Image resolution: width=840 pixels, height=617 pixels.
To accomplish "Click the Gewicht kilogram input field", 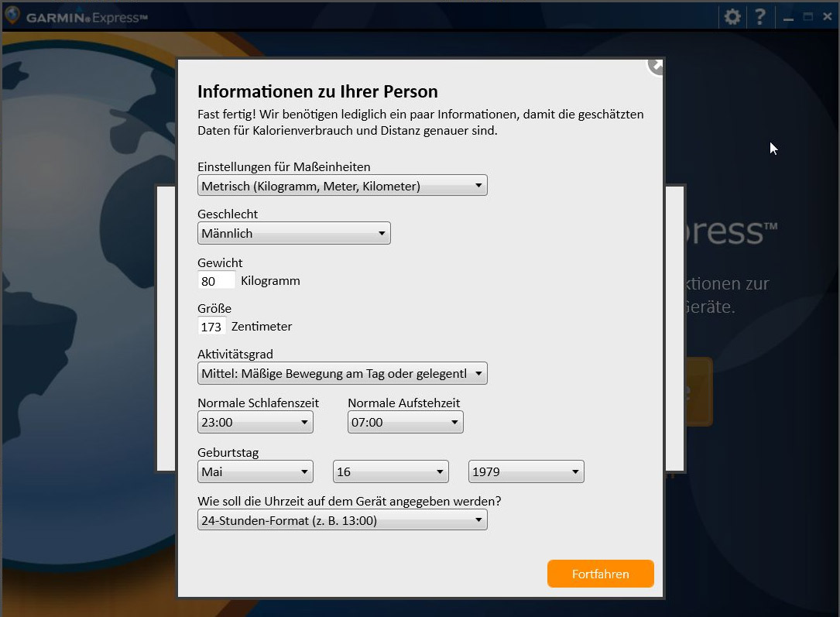I will click(217, 281).
